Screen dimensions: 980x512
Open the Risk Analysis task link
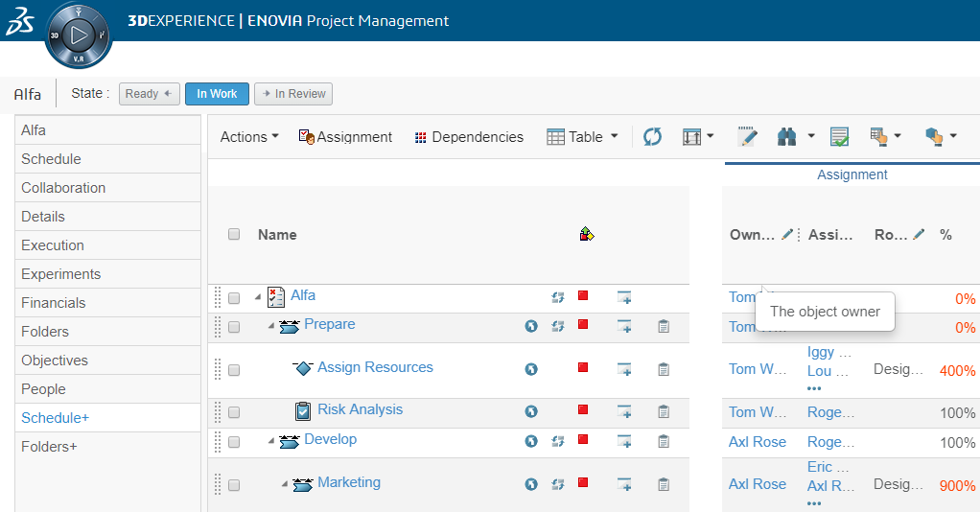tap(360, 409)
